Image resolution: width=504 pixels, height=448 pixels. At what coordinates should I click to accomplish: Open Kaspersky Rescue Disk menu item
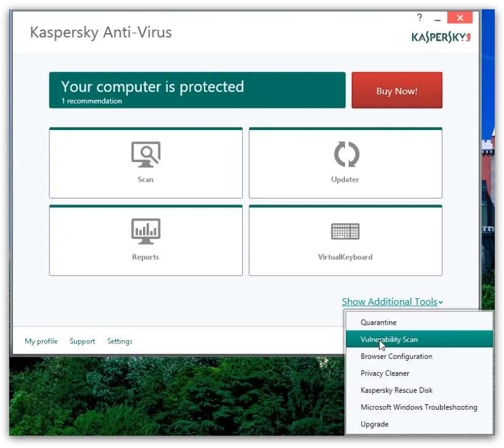click(x=419, y=390)
